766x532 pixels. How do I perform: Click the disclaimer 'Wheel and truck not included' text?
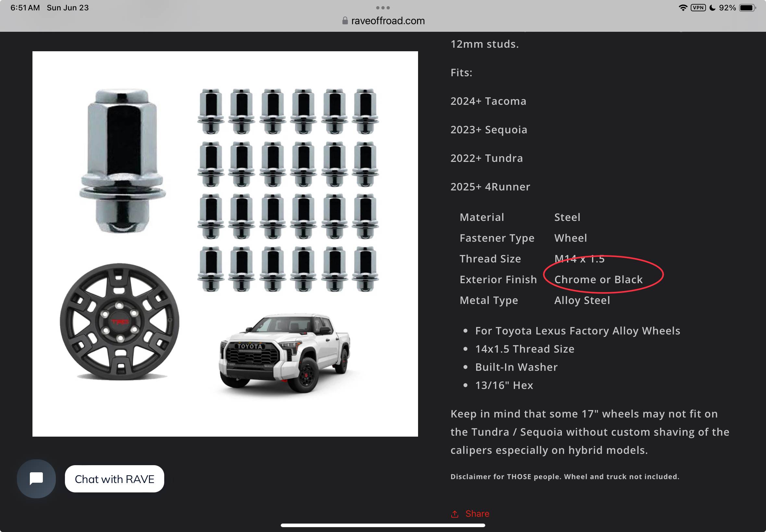tap(621, 477)
